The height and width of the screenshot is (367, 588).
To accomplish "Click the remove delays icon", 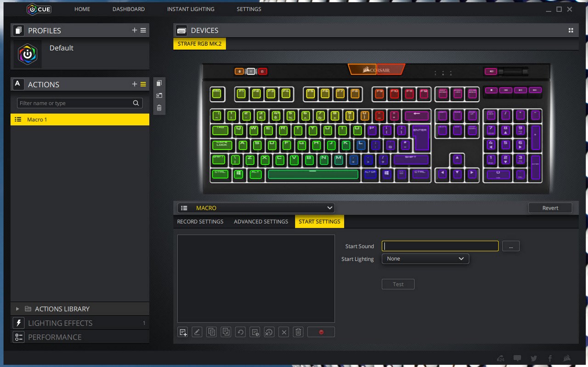I will tap(269, 332).
